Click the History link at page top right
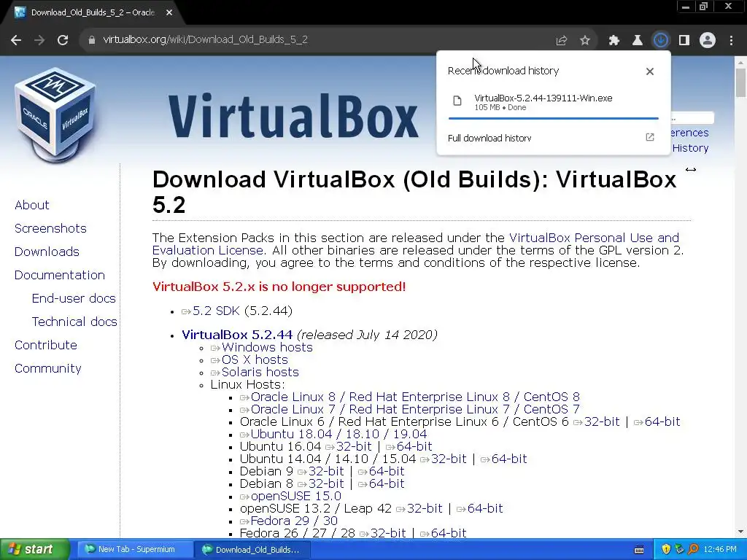Viewport: 747px width, 560px height. click(690, 148)
